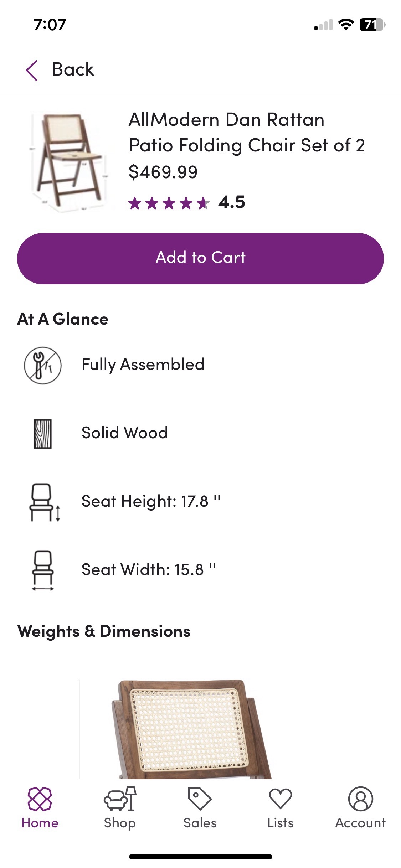The width and height of the screenshot is (401, 868).
Task: Tap the Fully Assembled no-tools icon
Action: [x=43, y=365]
